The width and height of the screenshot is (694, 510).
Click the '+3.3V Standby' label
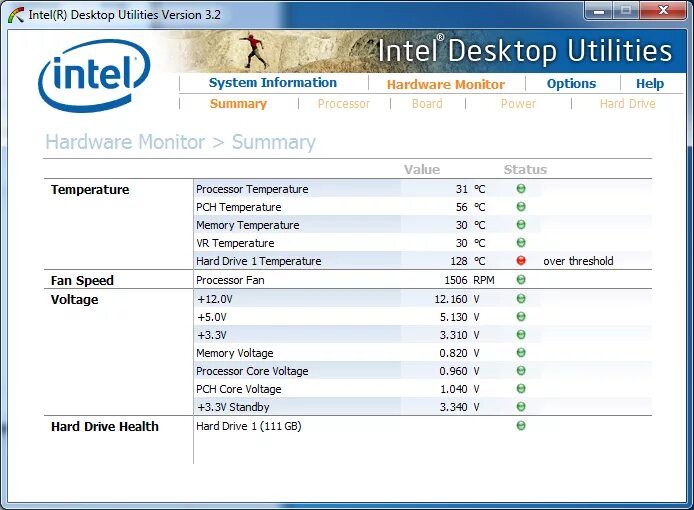point(233,407)
